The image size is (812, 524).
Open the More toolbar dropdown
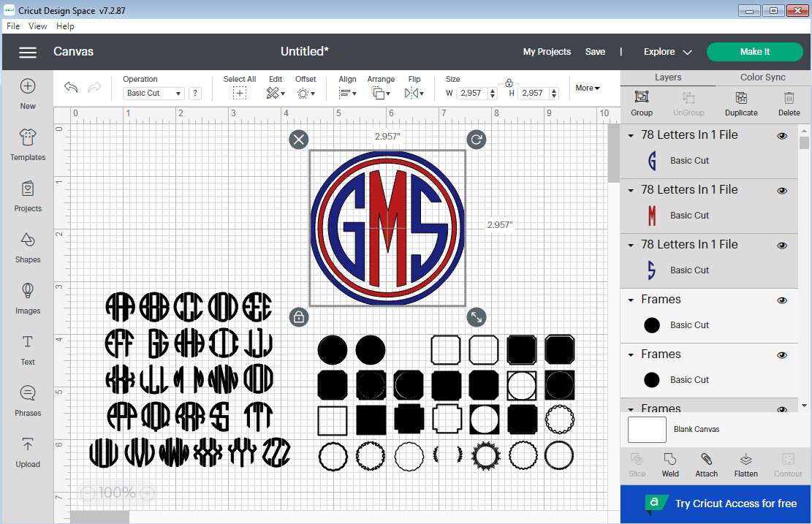(587, 88)
